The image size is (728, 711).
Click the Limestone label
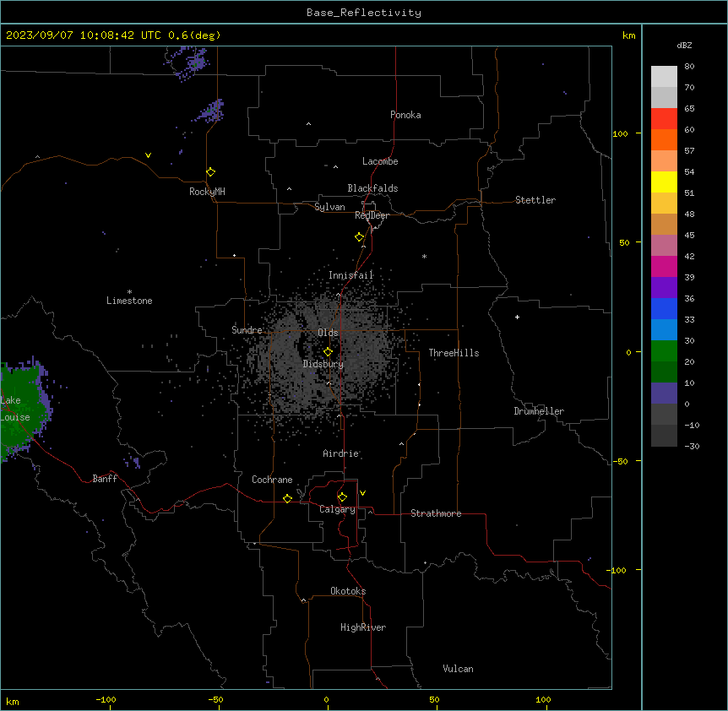pos(129,301)
